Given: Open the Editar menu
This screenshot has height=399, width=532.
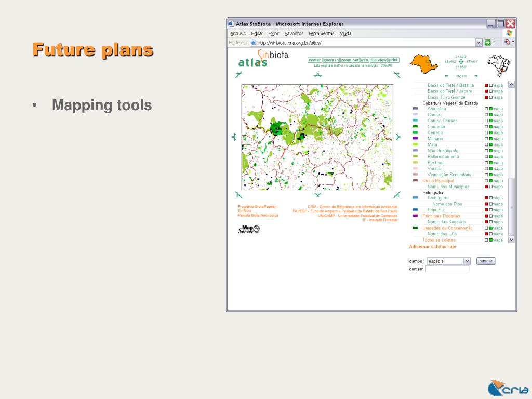Looking at the screenshot, I should (x=257, y=34).
